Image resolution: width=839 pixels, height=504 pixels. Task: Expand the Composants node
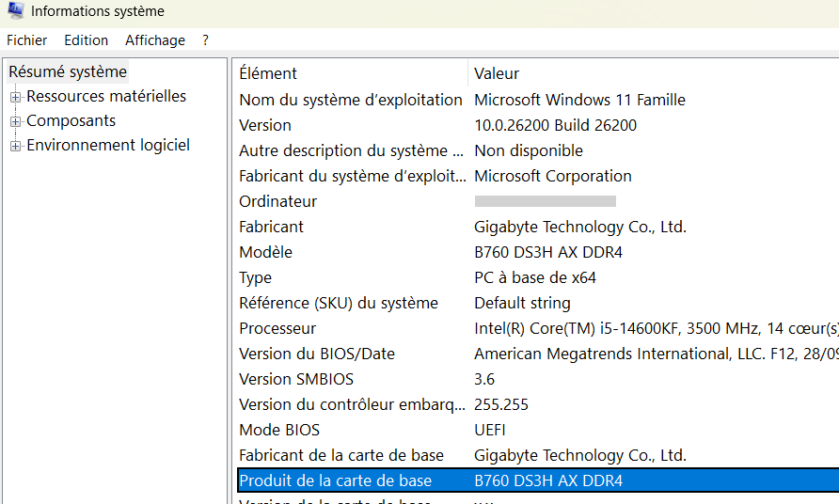[x=15, y=121]
